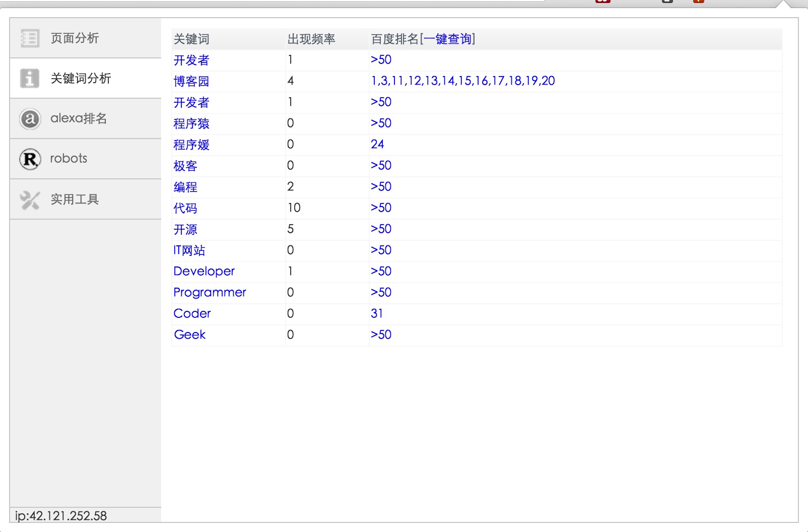Open the robots tab
The height and width of the screenshot is (532, 808).
coord(86,159)
